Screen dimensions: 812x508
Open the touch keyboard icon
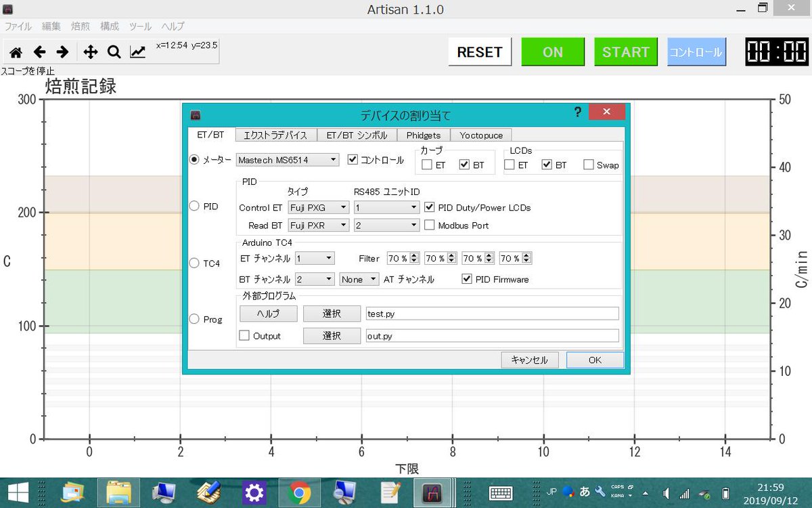pyautogui.click(x=501, y=493)
